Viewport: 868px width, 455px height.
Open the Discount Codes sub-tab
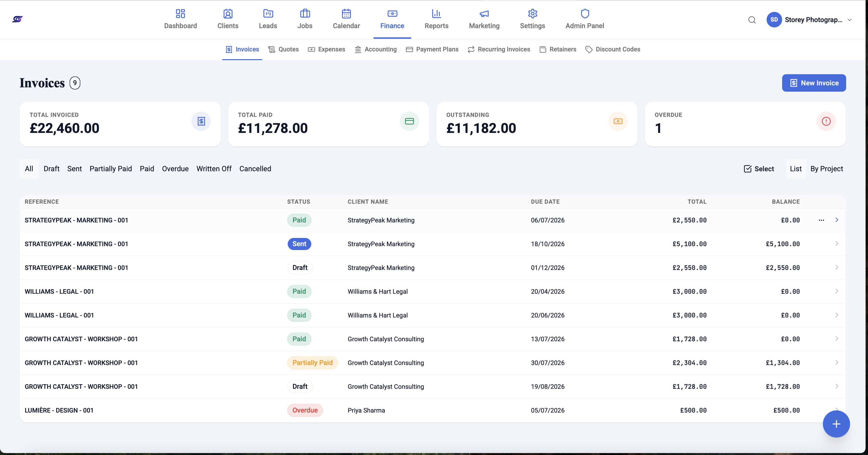pos(613,49)
